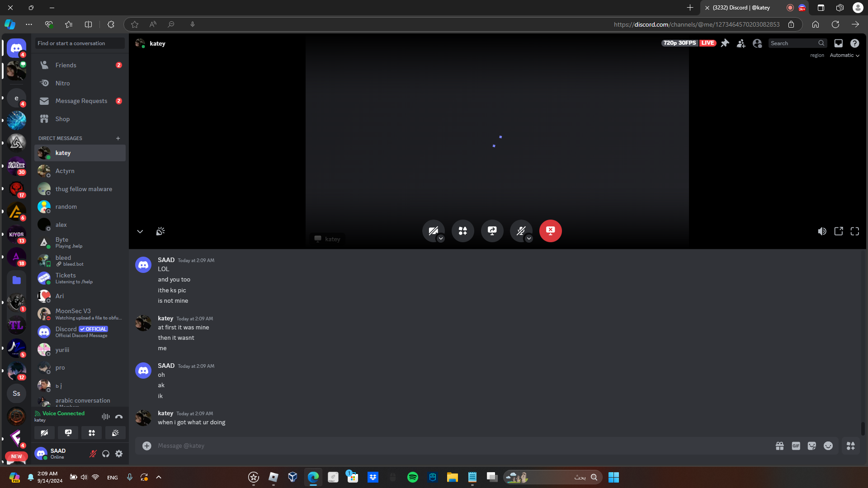Open User Settings gear
Screen dimensions: 868x488
(119, 454)
